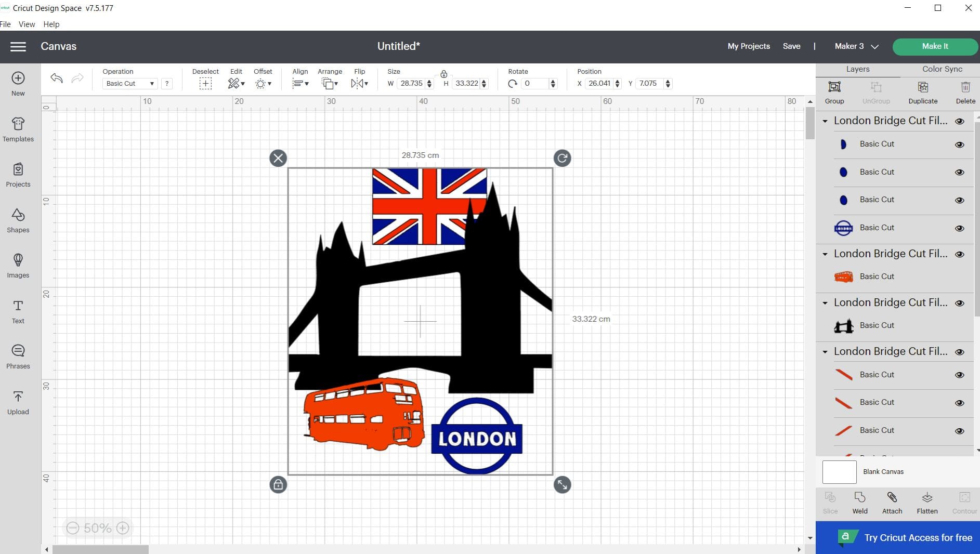Open the Offset dropdown

pyautogui.click(x=263, y=78)
